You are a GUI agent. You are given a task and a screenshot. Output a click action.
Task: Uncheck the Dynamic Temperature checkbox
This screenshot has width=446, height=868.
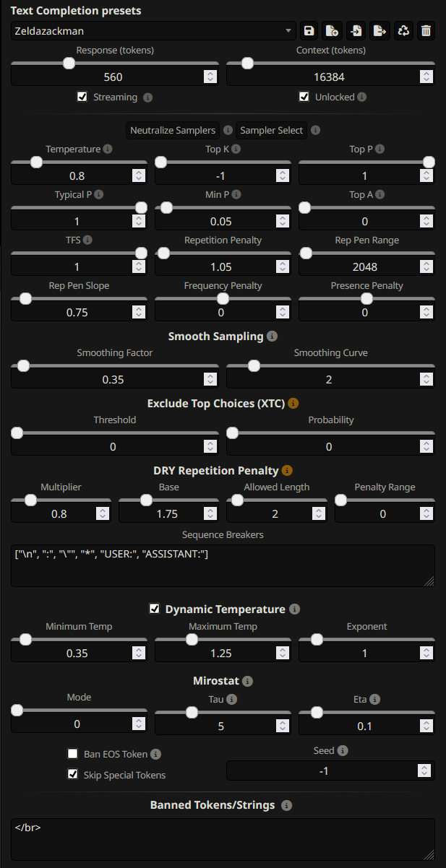click(155, 609)
